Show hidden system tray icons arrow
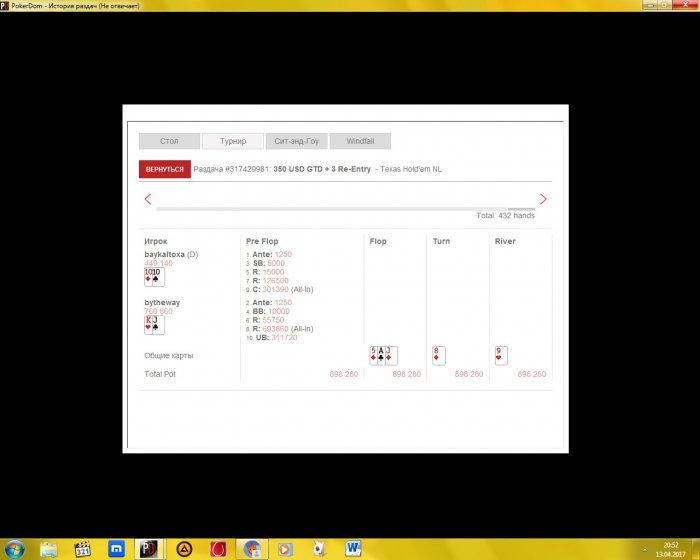Image resolution: width=700 pixels, height=560 pixels. click(x=644, y=550)
